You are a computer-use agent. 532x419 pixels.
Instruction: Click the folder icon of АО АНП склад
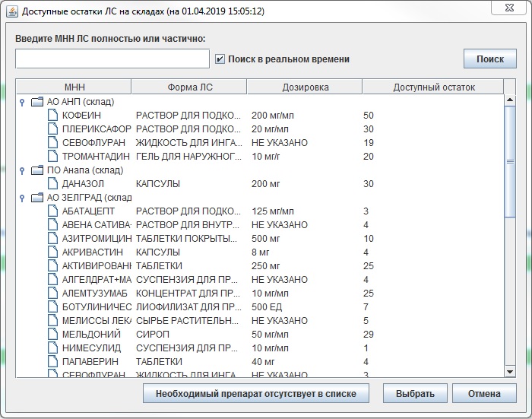[x=37, y=101]
